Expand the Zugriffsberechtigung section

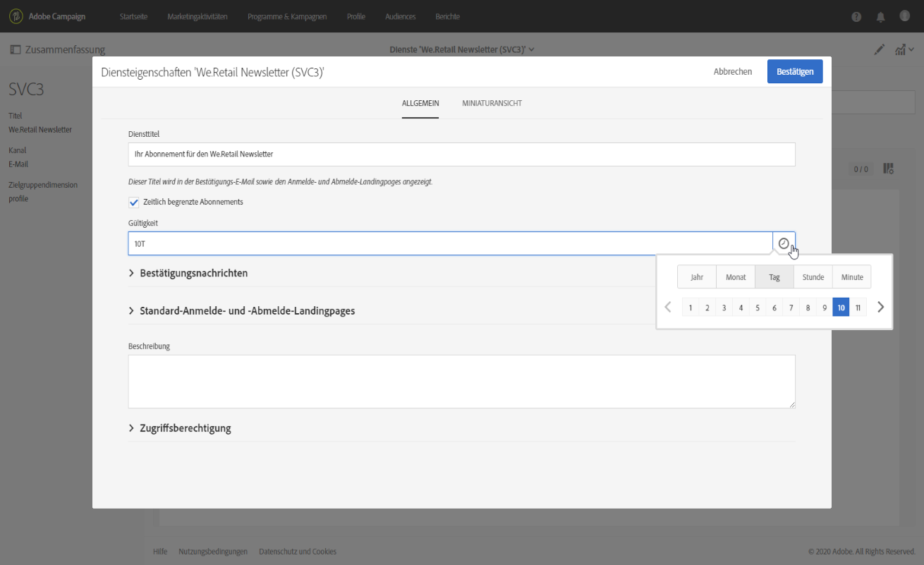pyautogui.click(x=179, y=428)
